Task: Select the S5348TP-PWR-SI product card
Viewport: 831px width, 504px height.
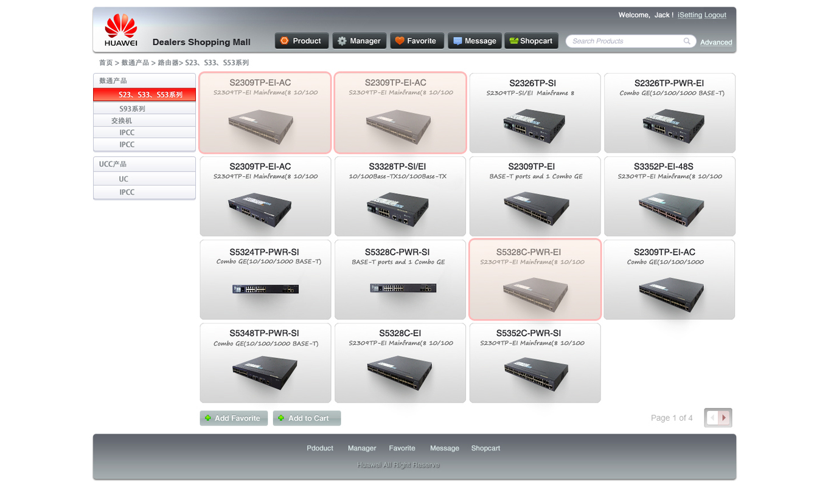Action: pos(265,363)
